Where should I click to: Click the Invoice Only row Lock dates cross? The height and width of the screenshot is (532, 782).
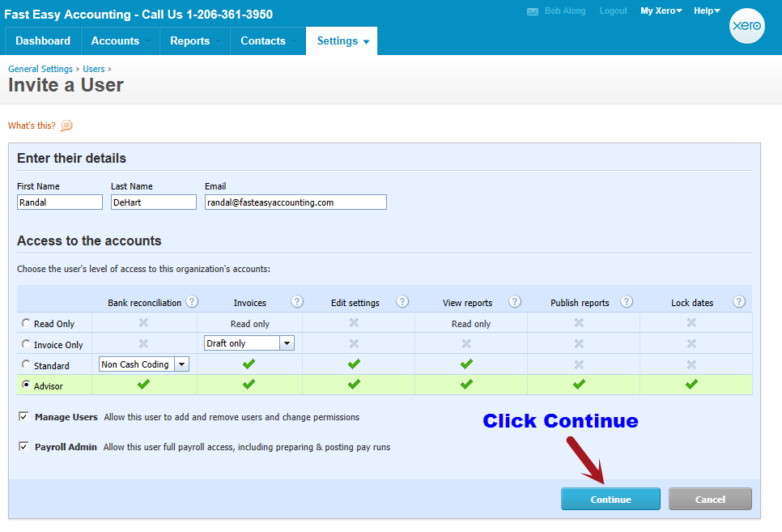691,344
